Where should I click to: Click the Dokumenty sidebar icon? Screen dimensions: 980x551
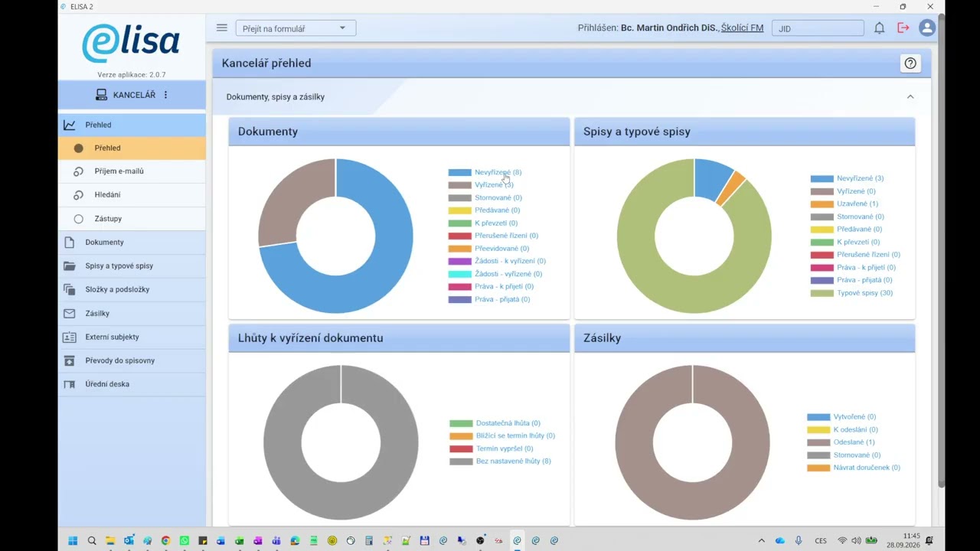click(70, 242)
